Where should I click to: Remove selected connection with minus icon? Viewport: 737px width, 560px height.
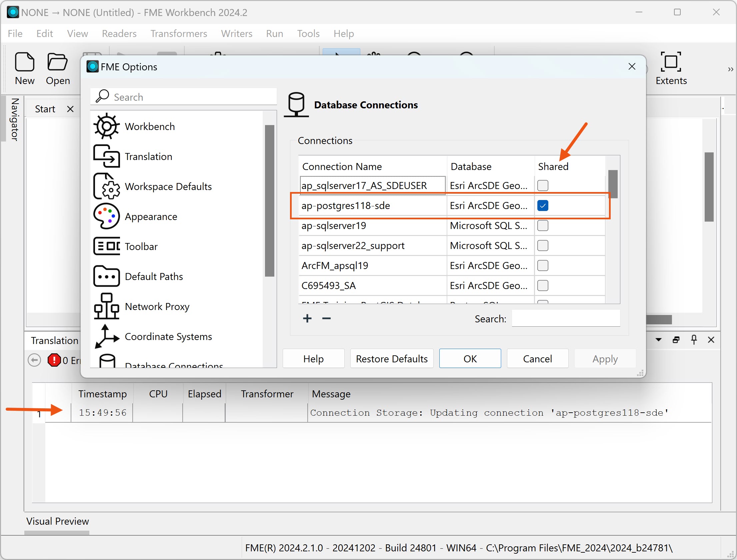[326, 318]
